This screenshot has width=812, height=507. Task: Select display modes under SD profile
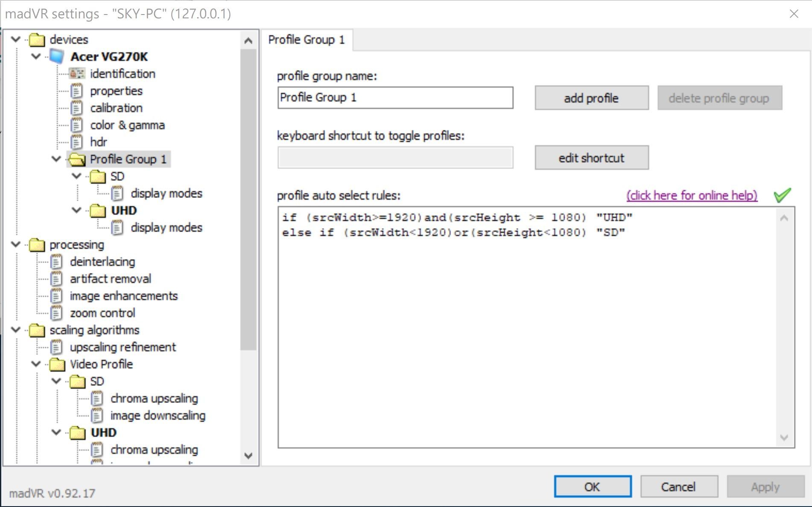pos(166,193)
